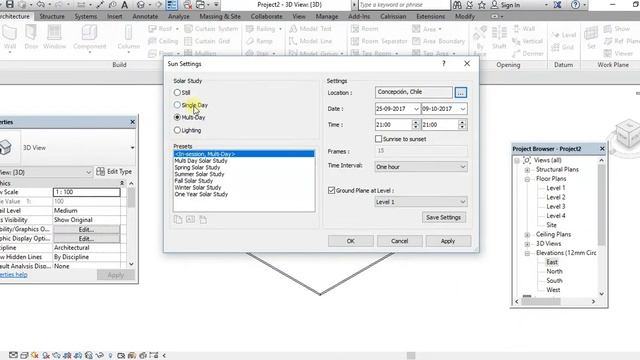The width and height of the screenshot is (640, 360).
Task: Click the 3D View type icon in Properties panel
Action: tap(6, 147)
